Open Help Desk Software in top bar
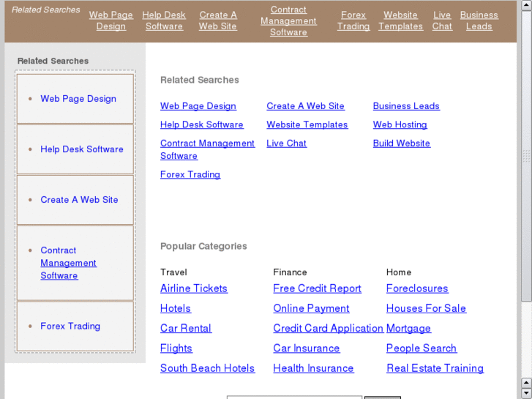 [x=164, y=20]
